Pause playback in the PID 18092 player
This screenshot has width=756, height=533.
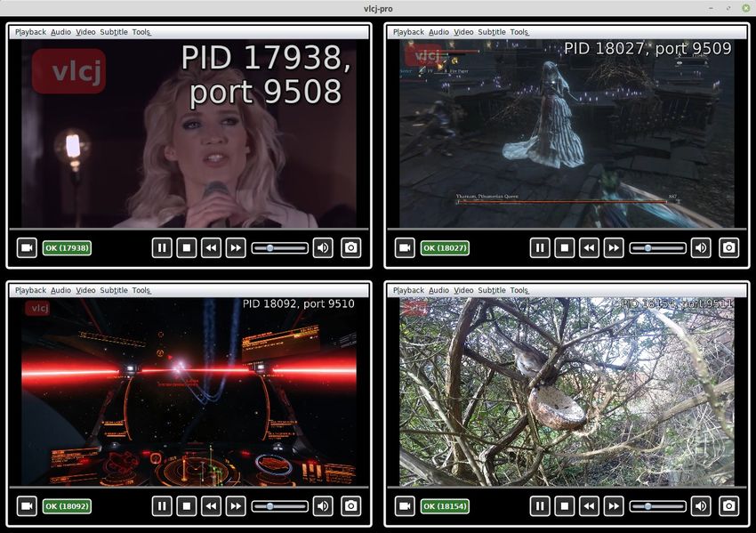[162, 506]
